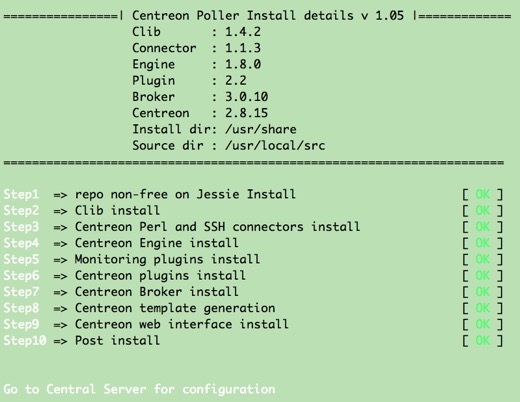Select the Clib version '1.4.2' value
This screenshot has width=520, height=402.
243,32
